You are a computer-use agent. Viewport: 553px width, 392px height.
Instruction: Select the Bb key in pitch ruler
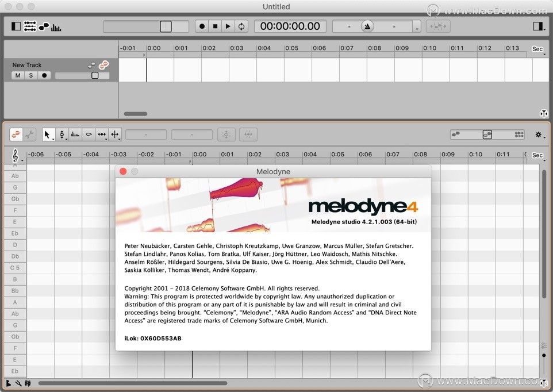click(x=15, y=291)
